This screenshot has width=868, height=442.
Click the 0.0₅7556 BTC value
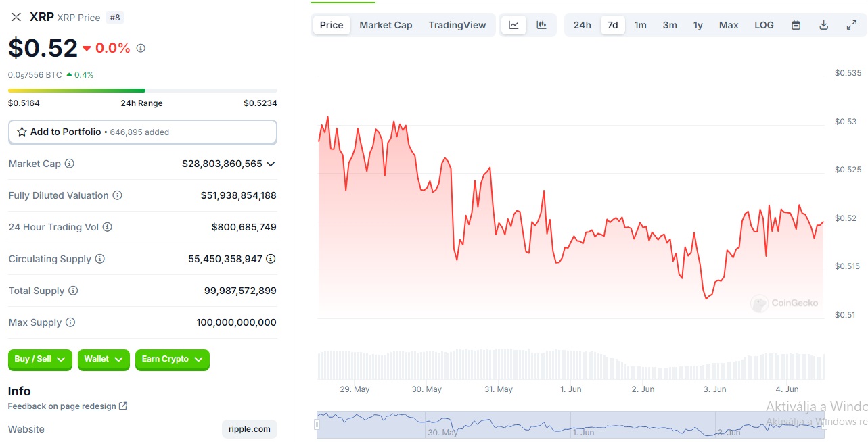tap(35, 75)
